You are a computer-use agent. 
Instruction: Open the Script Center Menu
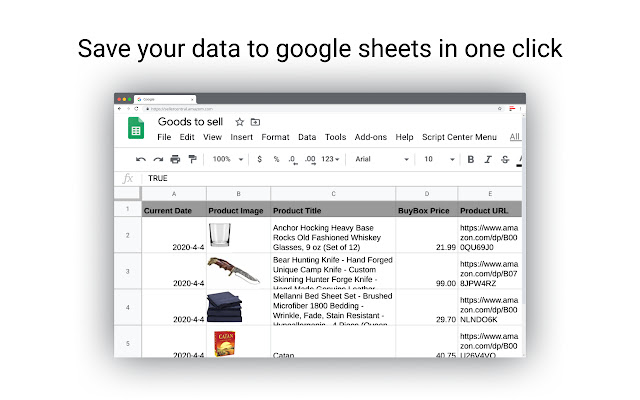coord(459,137)
